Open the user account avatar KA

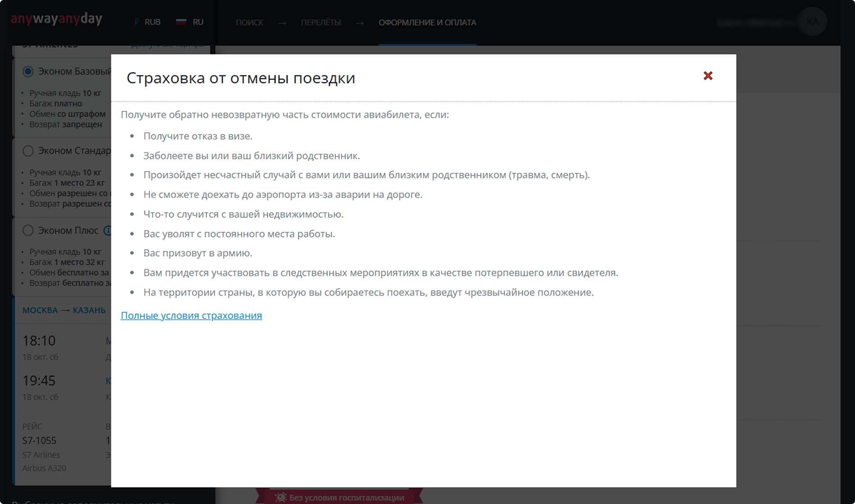pyautogui.click(x=812, y=22)
